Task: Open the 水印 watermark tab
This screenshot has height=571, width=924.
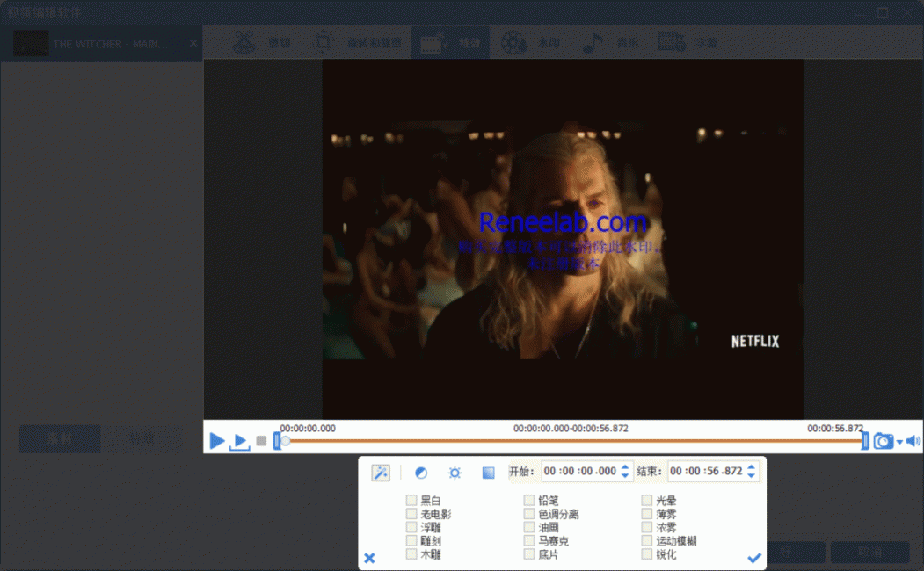Action: coord(530,43)
